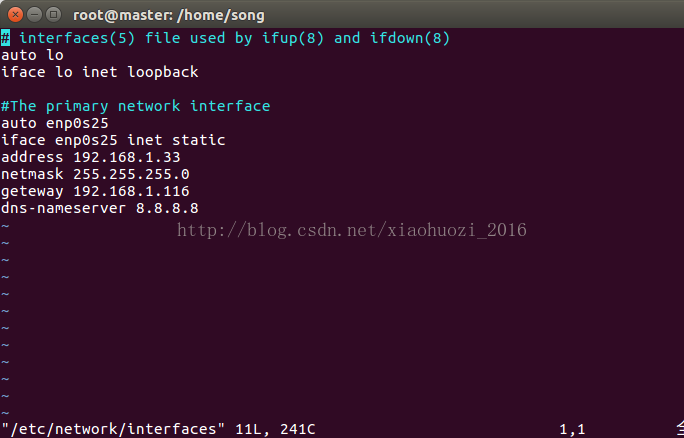Click the blog.csdn.net watermark URL
The image size is (684, 438).
coord(352,230)
